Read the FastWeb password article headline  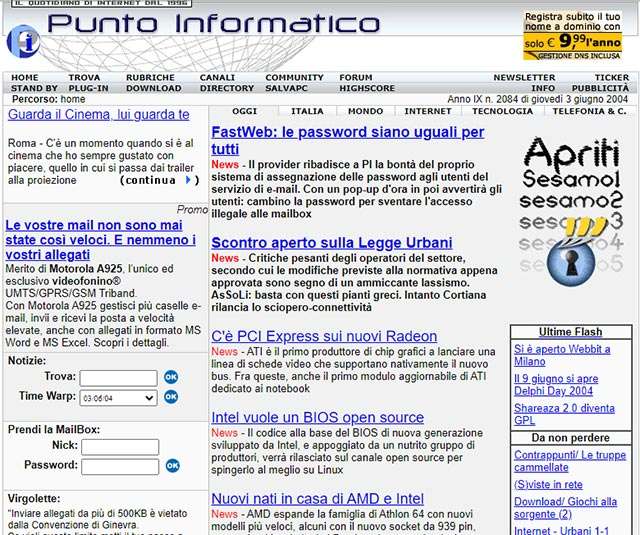pyautogui.click(x=347, y=140)
